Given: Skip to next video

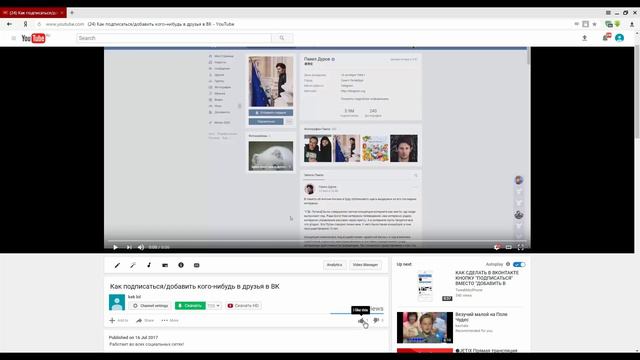Looking at the screenshot, I should click(129, 247).
